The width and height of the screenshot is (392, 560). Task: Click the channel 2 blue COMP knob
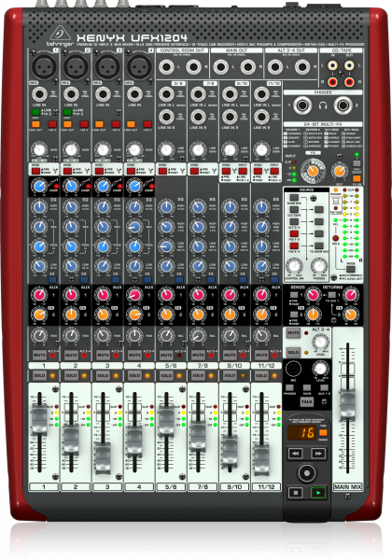click(x=71, y=186)
